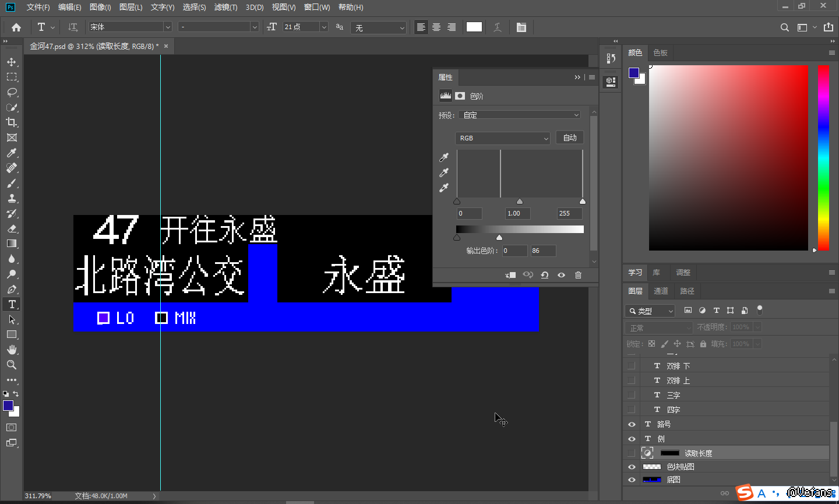Open the 滤镜(T) menu

click(x=225, y=7)
